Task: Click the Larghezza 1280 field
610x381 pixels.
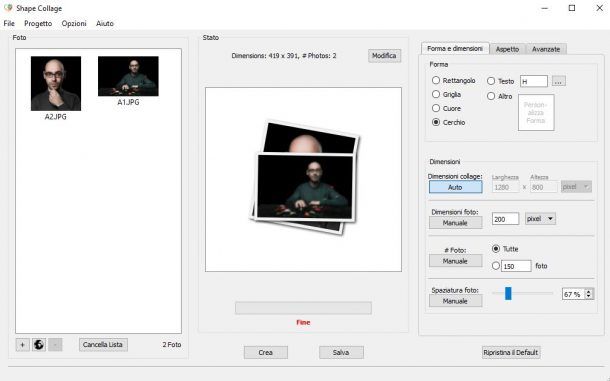Action: [x=505, y=187]
